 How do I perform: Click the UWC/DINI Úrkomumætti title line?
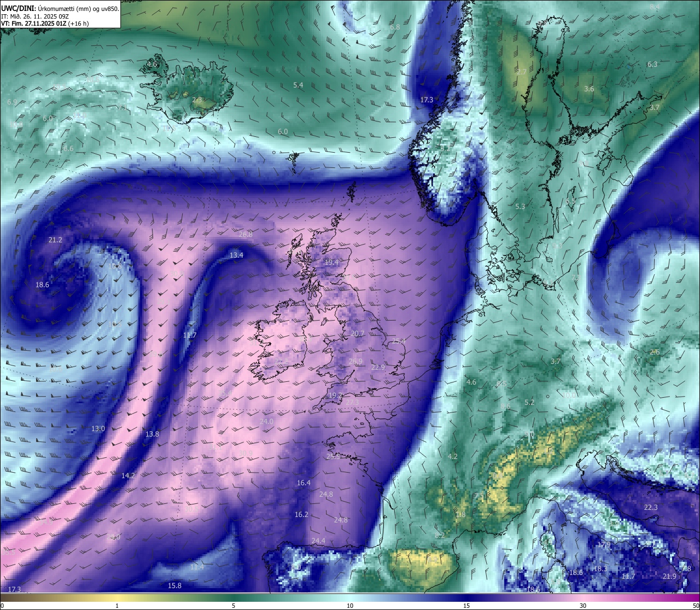pyautogui.click(x=60, y=9)
